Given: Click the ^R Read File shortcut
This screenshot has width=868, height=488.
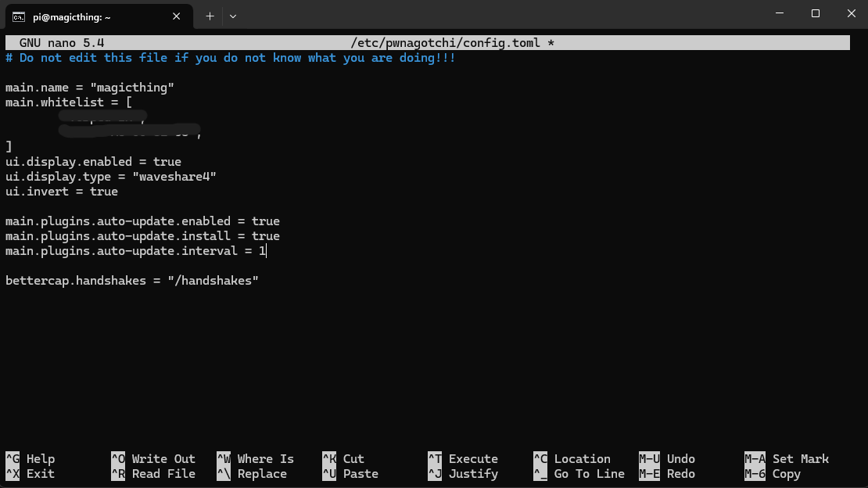Looking at the screenshot, I should click(x=153, y=474).
